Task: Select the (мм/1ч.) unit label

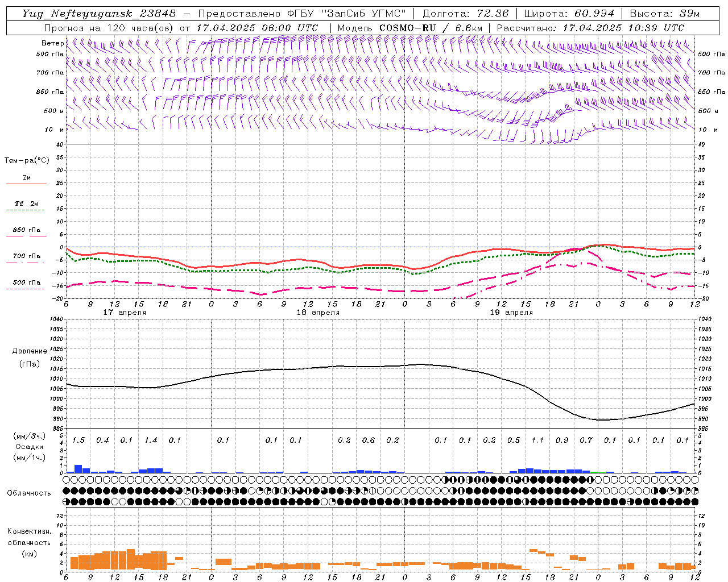Action: pos(30,458)
